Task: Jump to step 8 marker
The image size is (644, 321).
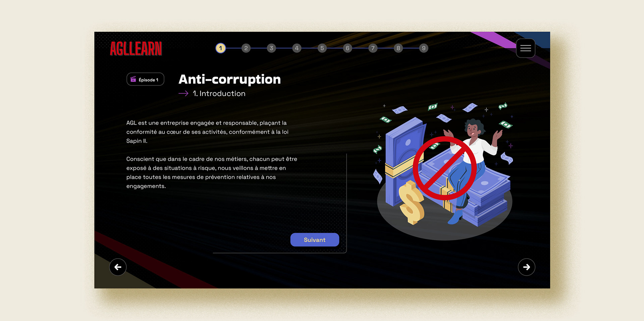Action: (x=398, y=48)
